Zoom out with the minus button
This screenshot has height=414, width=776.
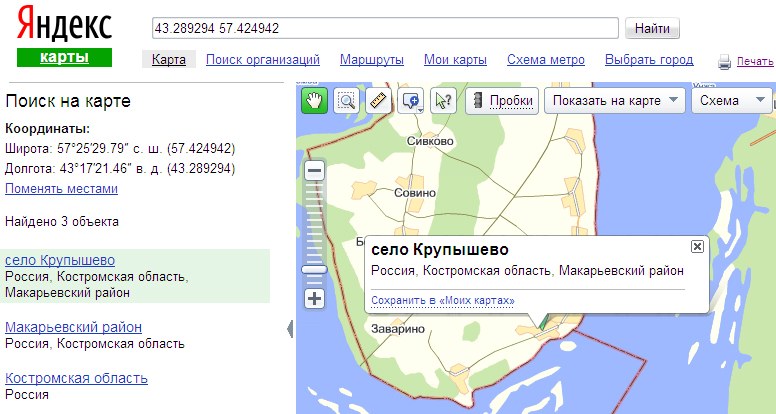(x=314, y=172)
